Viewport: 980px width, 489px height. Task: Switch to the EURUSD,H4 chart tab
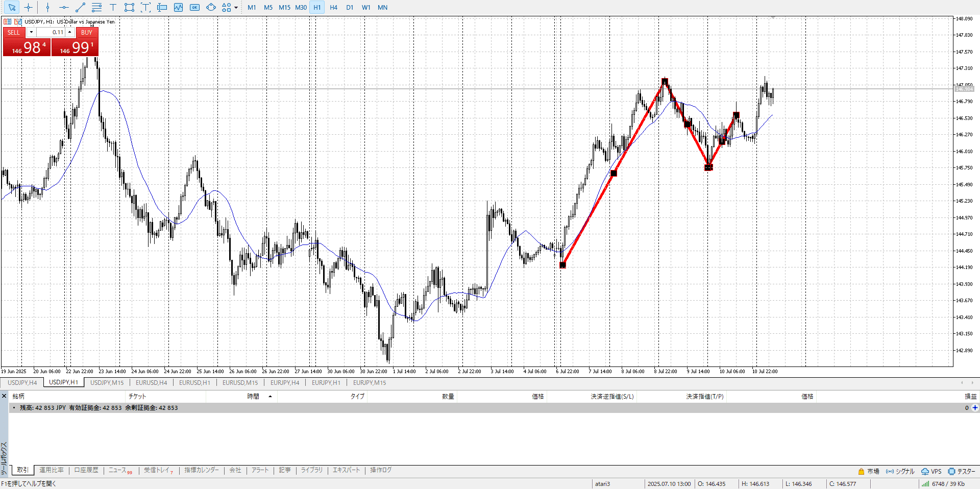tap(151, 383)
